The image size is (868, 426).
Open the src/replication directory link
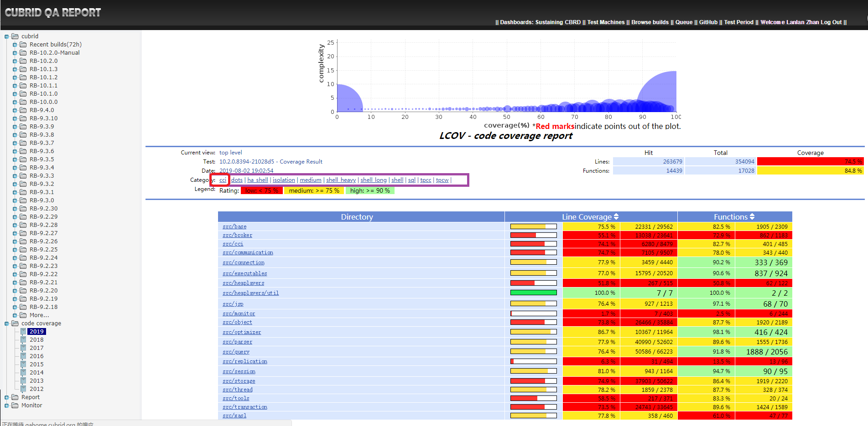(x=245, y=361)
